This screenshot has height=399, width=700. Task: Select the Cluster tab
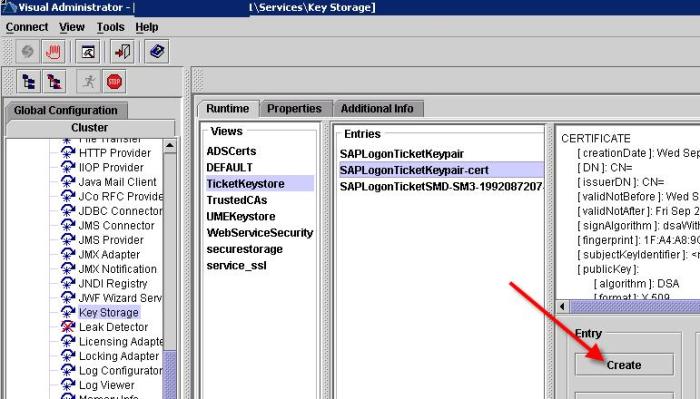pos(90,128)
